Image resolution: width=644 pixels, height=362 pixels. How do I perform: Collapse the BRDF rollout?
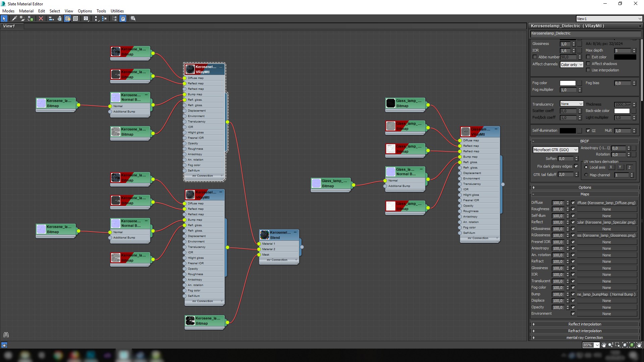click(585, 141)
